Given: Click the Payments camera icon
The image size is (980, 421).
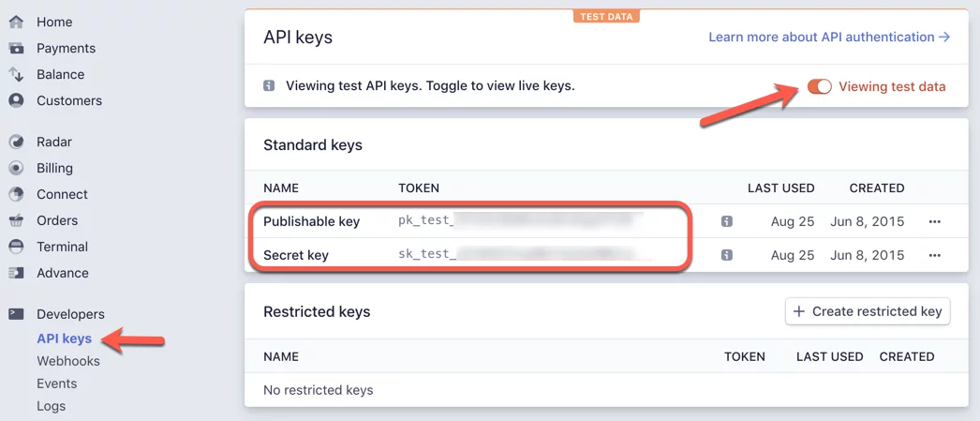Looking at the screenshot, I should click(x=16, y=48).
